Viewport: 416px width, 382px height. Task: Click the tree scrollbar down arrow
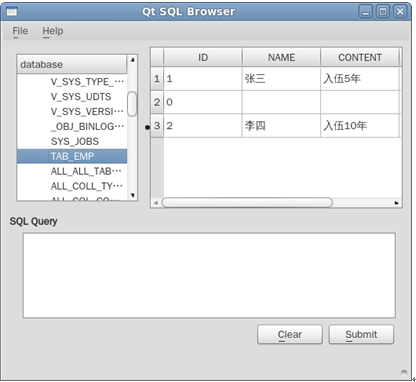pos(133,195)
